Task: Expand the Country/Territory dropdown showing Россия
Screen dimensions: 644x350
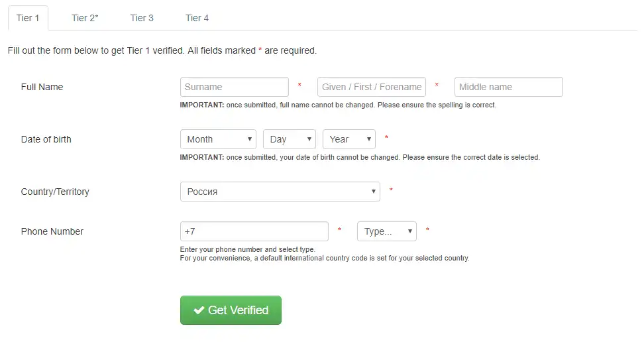Action: [x=280, y=192]
